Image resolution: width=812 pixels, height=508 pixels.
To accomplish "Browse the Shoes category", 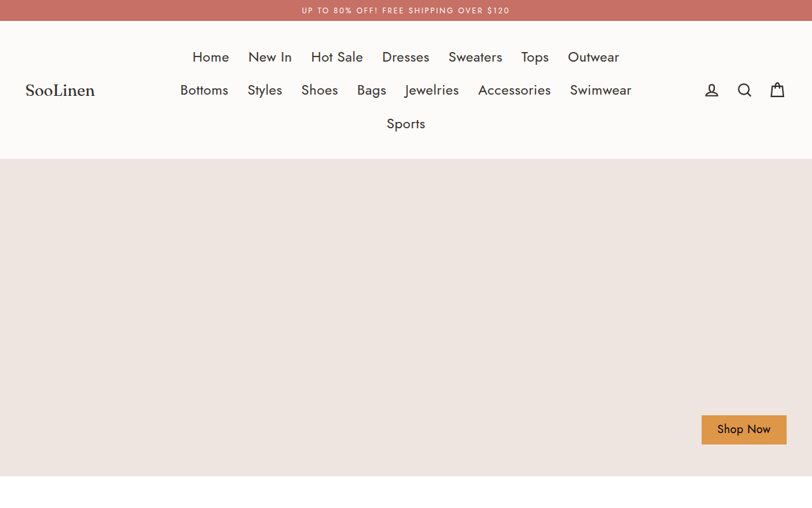I will click(x=320, y=90).
